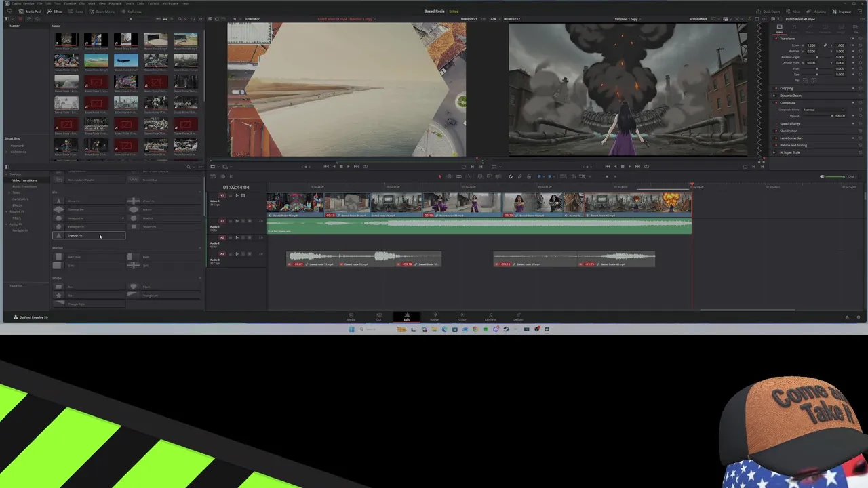This screenshot has height=488, width=868.
Task: Open the Composite Mode Normal dropdown
Action: click(824, 110)
